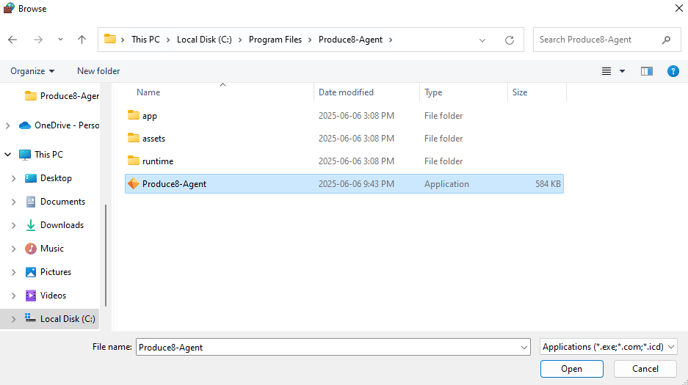Click the Cancel button
Screen dimensions: 688x385
tap(645, 369)
